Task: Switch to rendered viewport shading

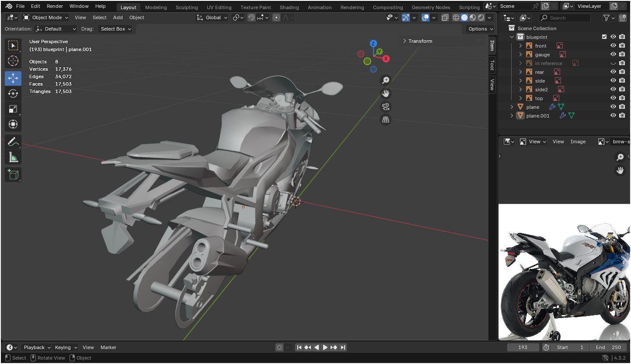Action: click(x=481, y=17)
